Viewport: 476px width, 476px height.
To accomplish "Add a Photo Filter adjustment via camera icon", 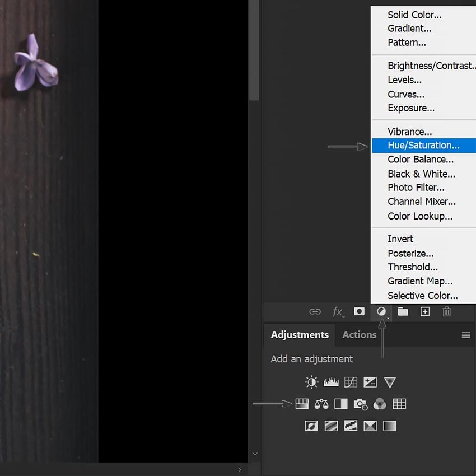I will tap(361, 404).
